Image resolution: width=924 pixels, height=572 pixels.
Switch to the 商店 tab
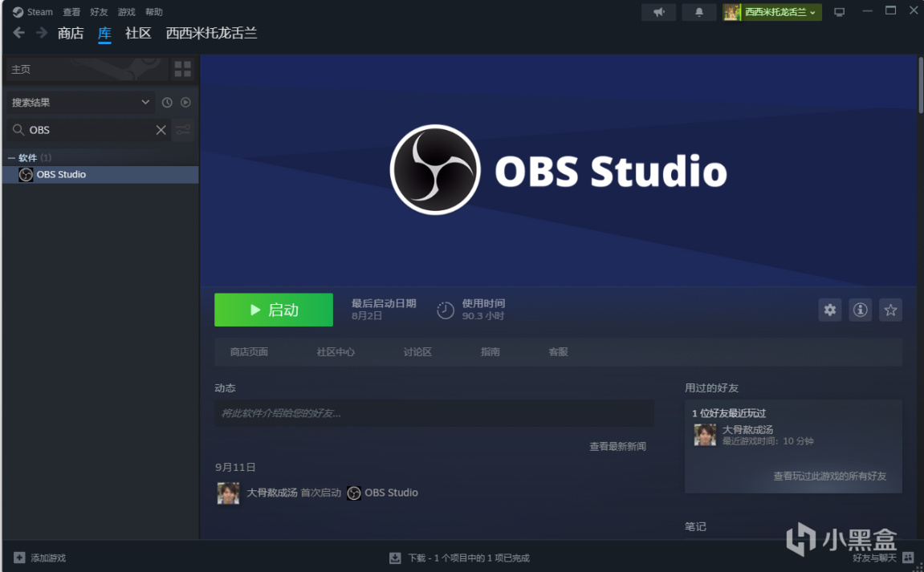click(x=71, y=33)
